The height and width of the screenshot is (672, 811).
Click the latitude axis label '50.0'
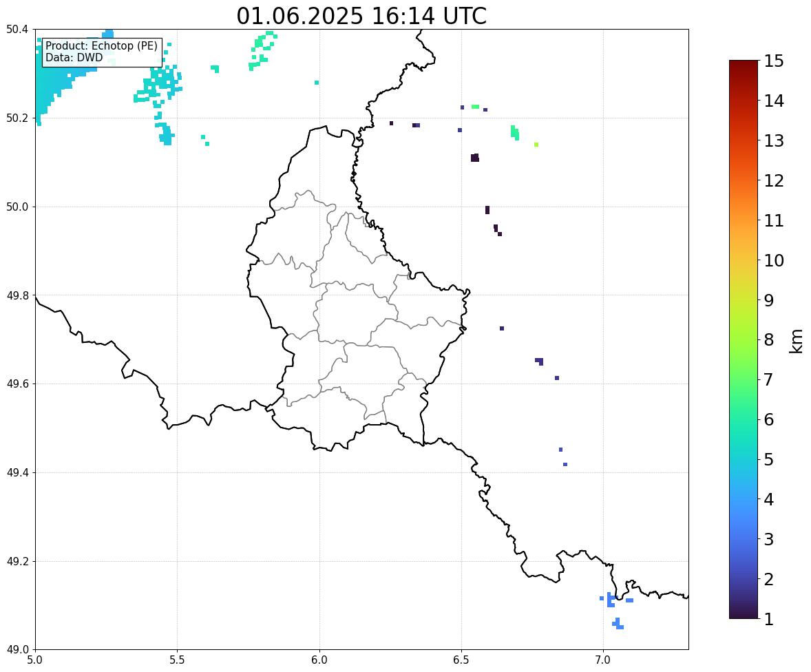tap(17, 207)
